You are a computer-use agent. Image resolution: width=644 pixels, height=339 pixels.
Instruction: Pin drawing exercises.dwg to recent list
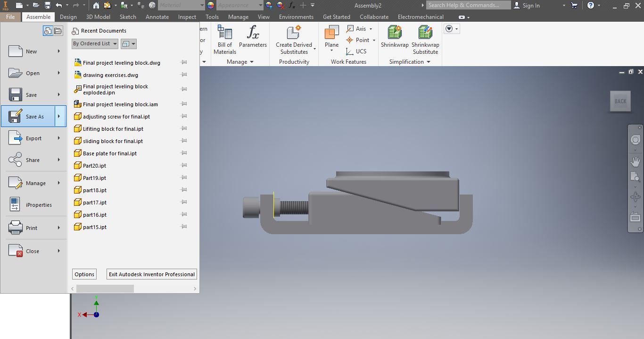coord(184,75)
